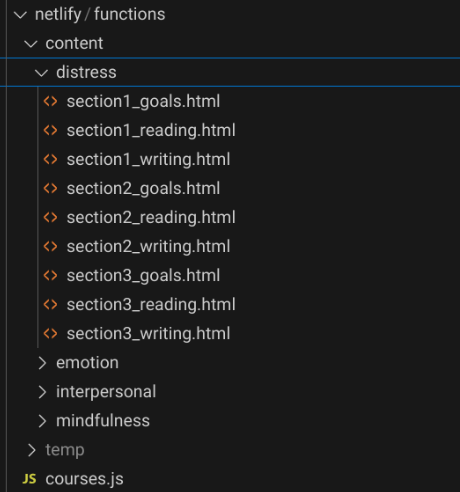This screenshot has width=460, height=492.
Task: Collapse the content folder chevron
Action: pyautogui.click(x=31, y=44)
